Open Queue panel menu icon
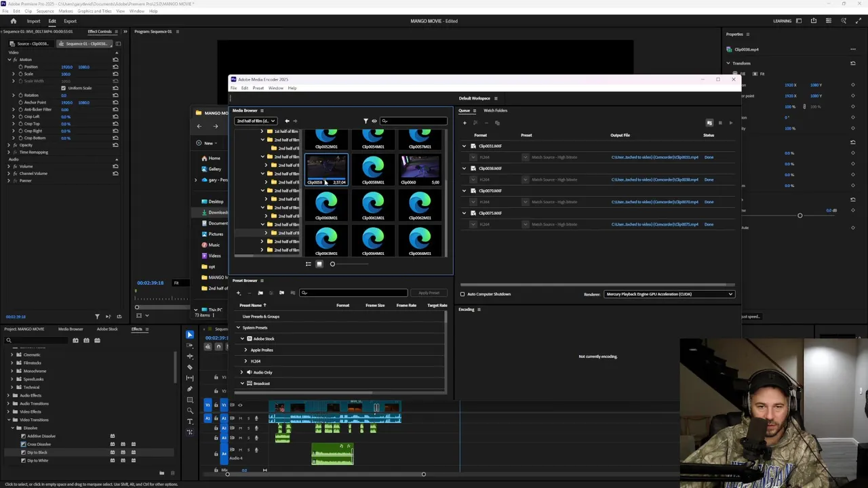This screenshot has height=488, width=868. (475, 110)
